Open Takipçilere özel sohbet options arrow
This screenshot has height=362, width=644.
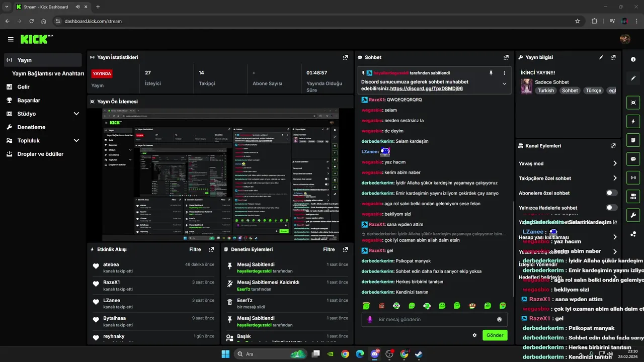(615, 178)
